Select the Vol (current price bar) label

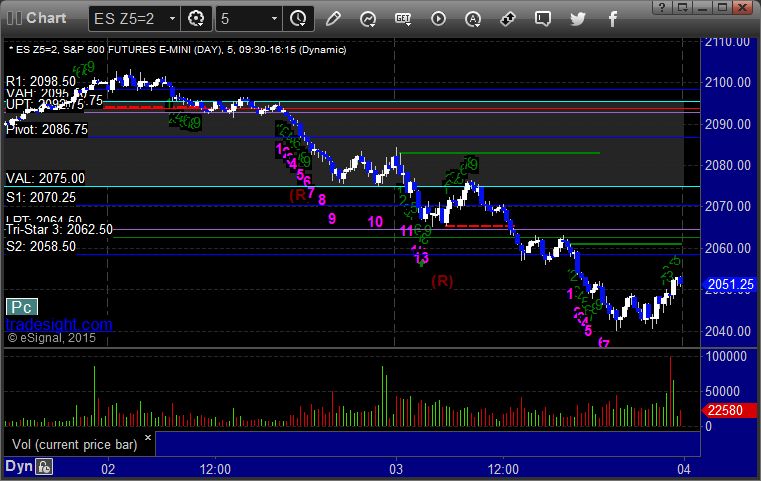click(75, 445)
